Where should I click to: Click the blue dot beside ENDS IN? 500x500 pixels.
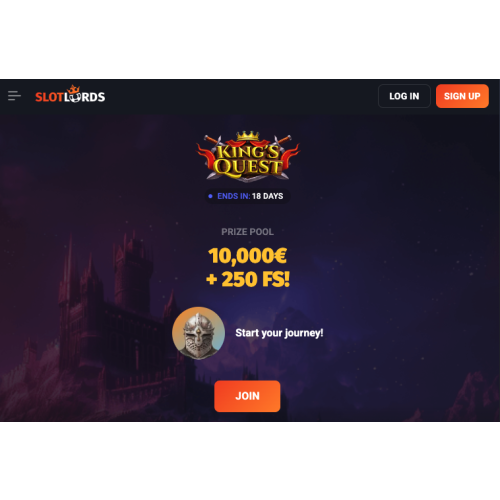tap(210, 196)
